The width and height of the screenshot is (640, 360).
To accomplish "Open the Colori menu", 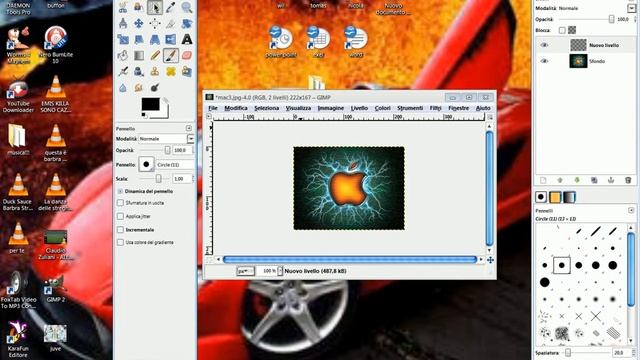I will 382,108.
